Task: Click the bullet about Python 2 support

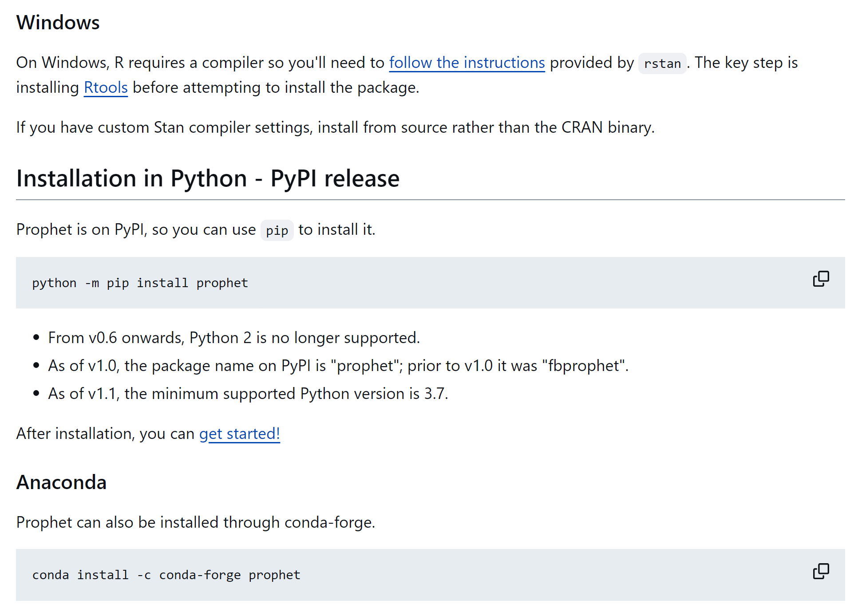Action: click(x=233, y=338)
